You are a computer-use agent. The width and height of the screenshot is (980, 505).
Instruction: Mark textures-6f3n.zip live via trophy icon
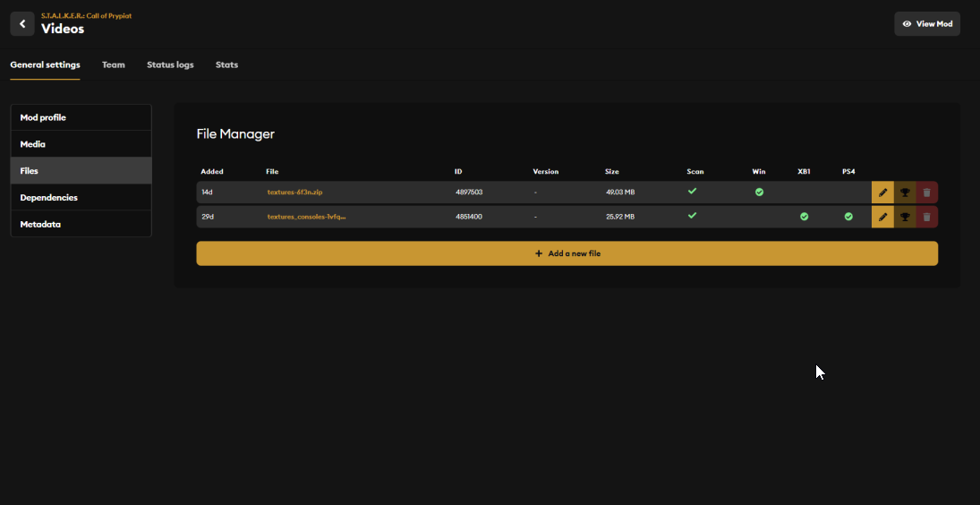(x=905, y=193)
